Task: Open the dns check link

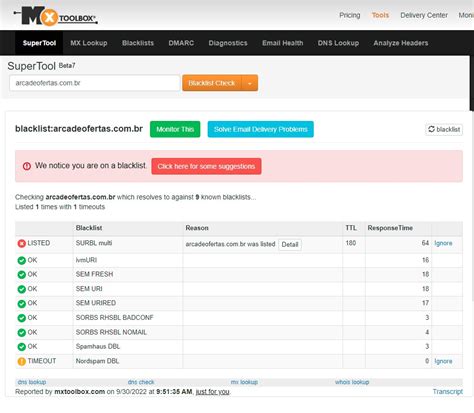Action: point(141,382)
